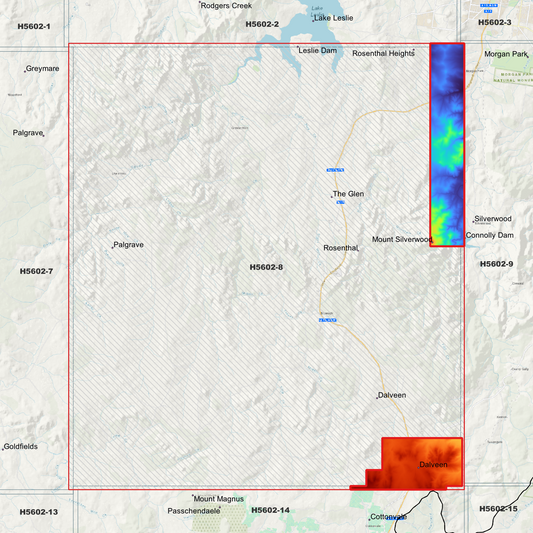
Task: Click the H5602-2 tile label
Action: pos(262,24)
